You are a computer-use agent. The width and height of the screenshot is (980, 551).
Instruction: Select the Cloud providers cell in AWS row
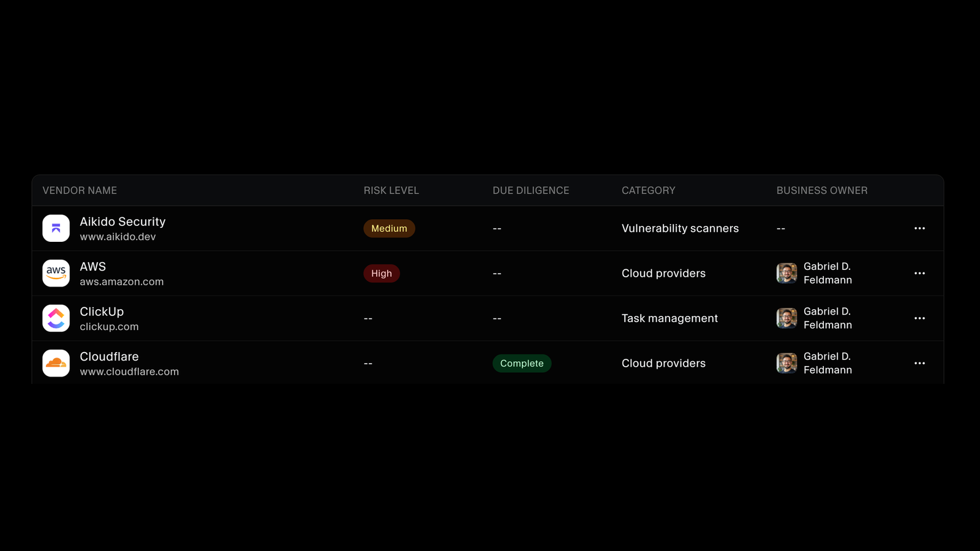point(663,273)
